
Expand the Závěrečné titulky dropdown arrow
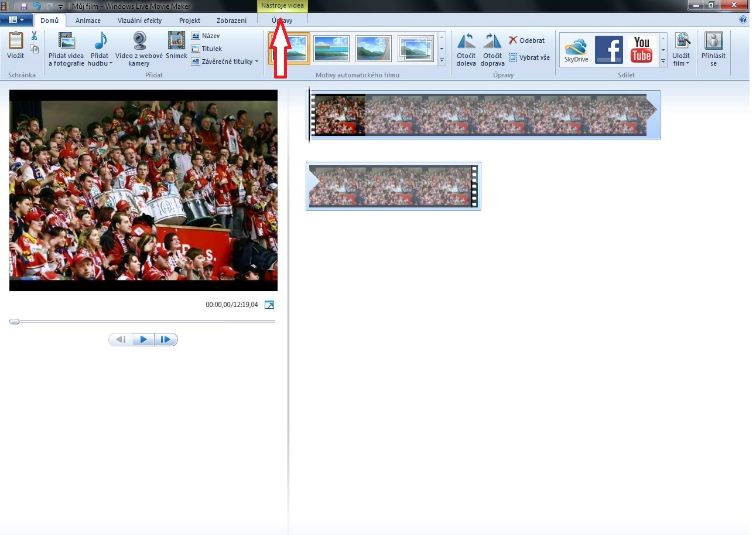(x=256, y=62)
